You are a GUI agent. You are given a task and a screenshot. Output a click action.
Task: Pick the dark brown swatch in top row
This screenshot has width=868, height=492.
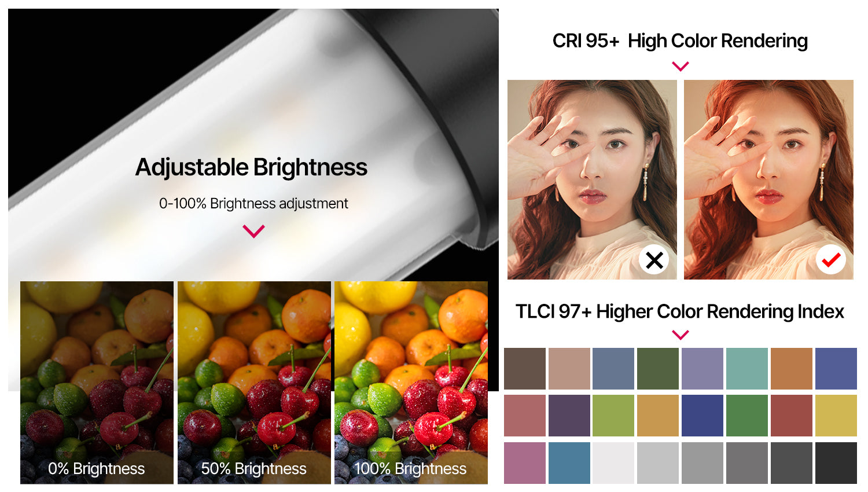point(525,369)
